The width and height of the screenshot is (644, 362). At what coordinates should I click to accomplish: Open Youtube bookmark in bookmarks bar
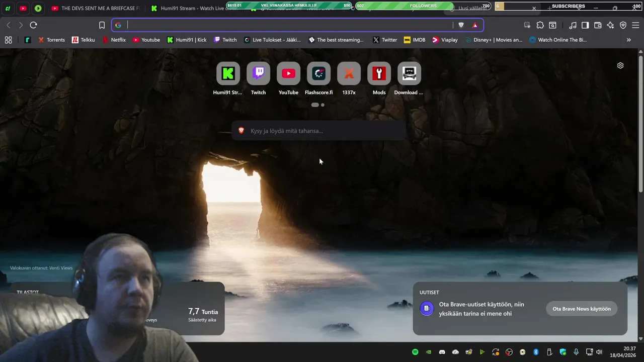point(146,40)
